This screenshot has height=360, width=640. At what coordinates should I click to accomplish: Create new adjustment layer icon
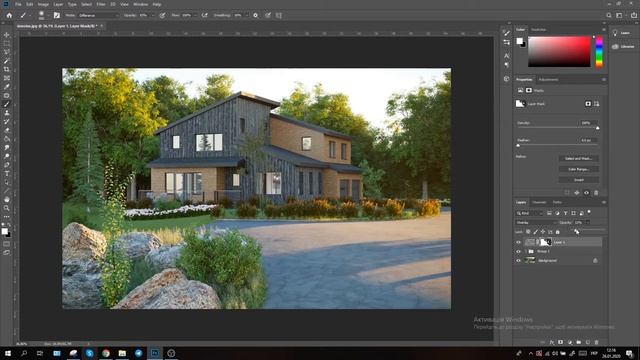570,342
